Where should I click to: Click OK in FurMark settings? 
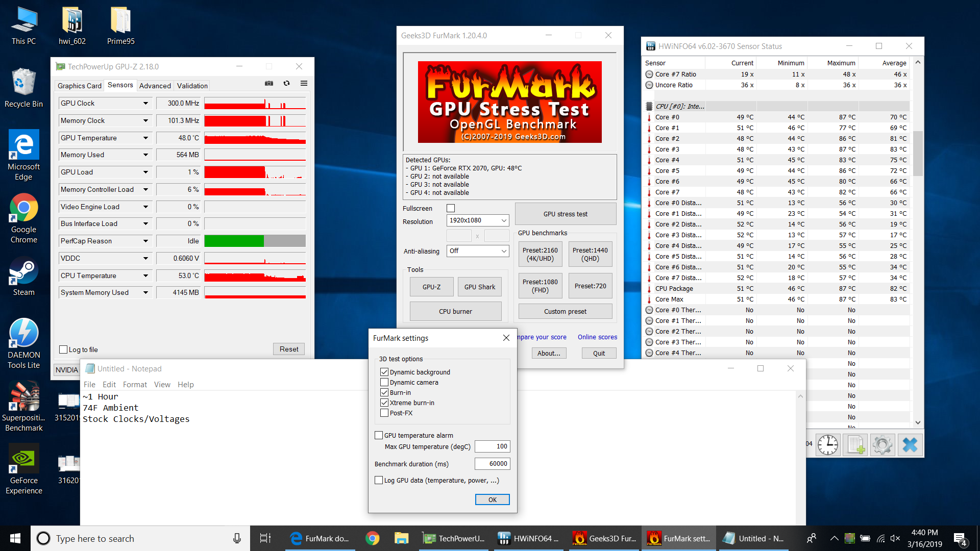(493, 499)
